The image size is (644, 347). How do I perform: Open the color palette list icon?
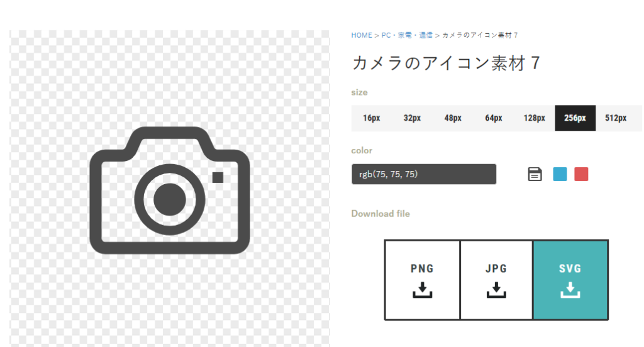[535, 174]
